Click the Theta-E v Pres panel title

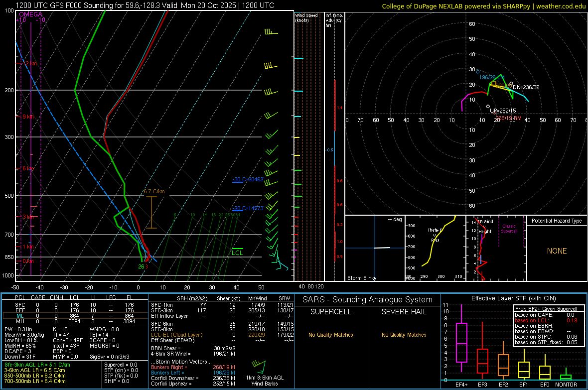[435, 235]
